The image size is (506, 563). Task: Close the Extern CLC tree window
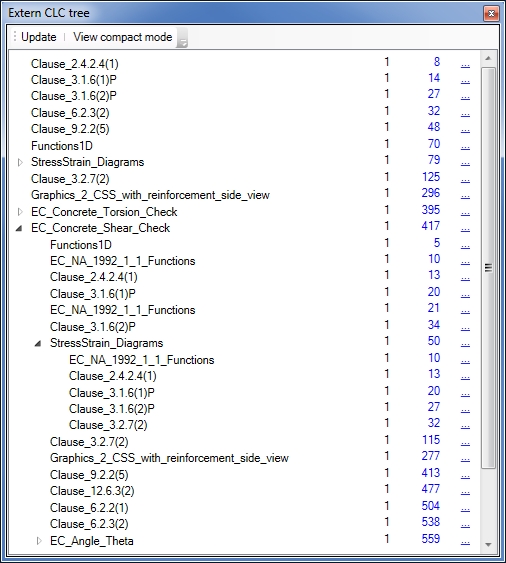pos(491,14)
